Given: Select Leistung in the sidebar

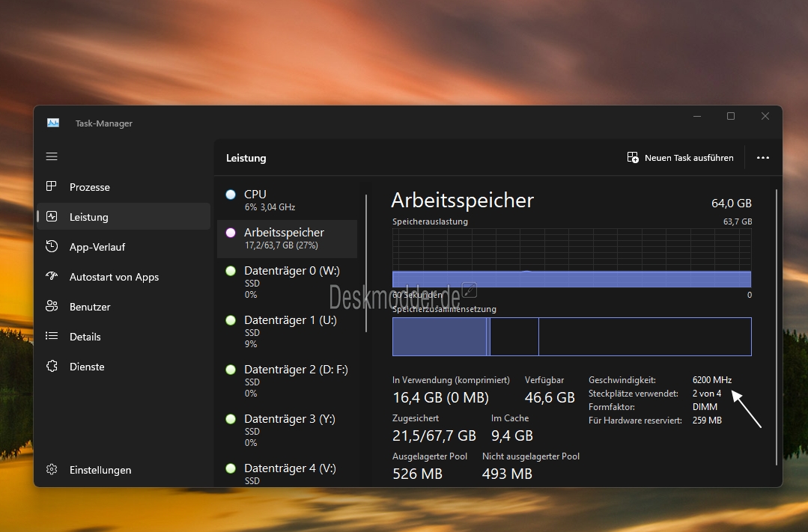Looking at the screenshot, I should click(124, 217).
